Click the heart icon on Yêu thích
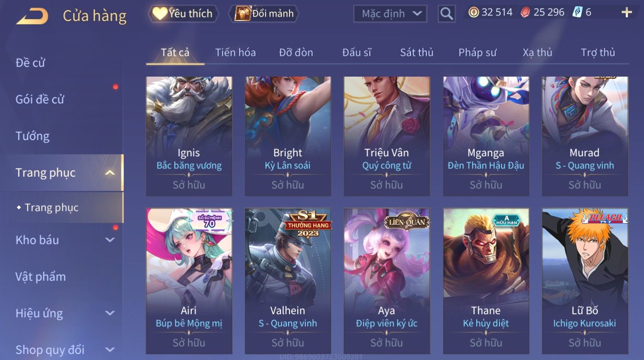The height and width of the screenshot is (360, 644). [x=160, y=13]
